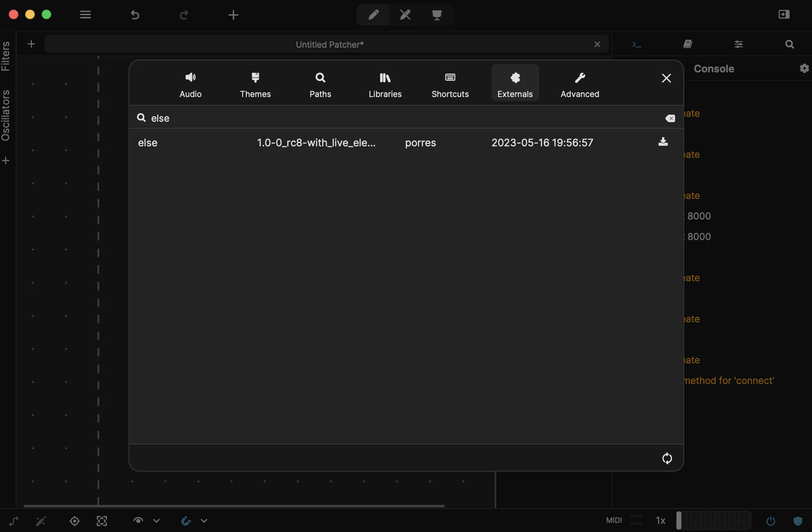The image size is (812, 532).
Task: Zoom to fit all objects
Action: pos(101,521)
